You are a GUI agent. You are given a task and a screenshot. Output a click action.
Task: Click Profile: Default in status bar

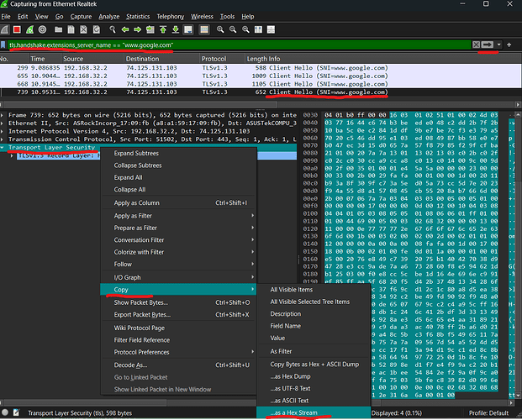click(488, 412)
